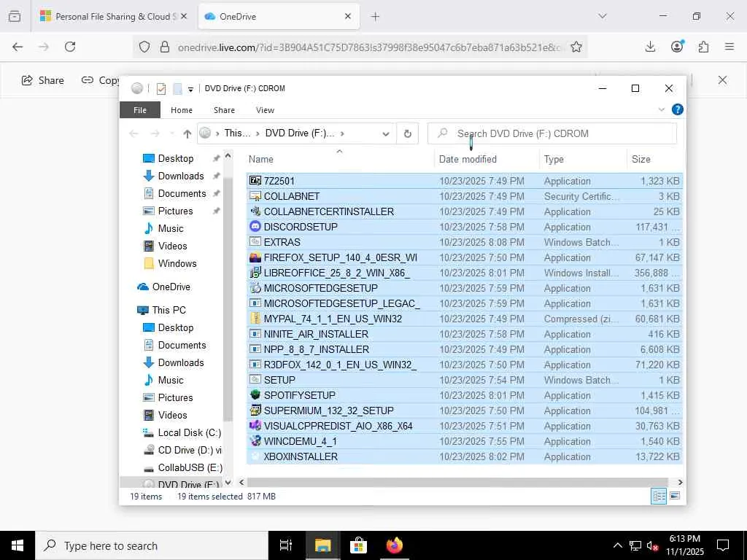Screen dimensions: 747x560
Task: Bookmark this OneDrive page with star
Action: coord(576,47)
